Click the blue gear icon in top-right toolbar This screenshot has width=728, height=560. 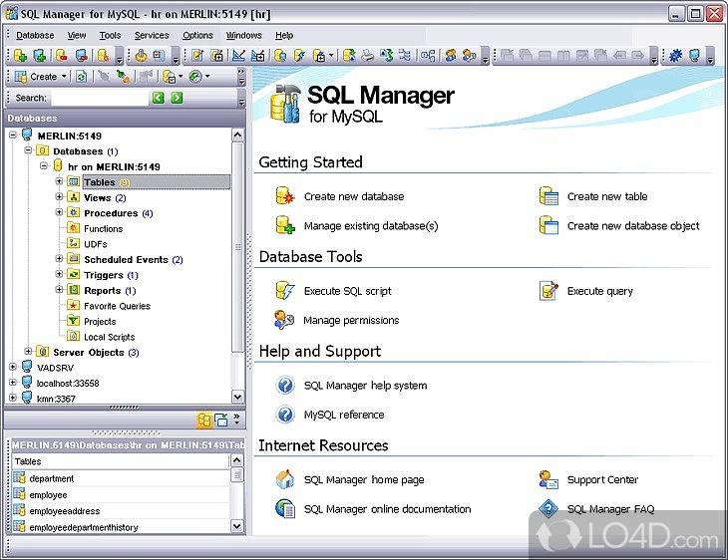(x=675, y=56)
